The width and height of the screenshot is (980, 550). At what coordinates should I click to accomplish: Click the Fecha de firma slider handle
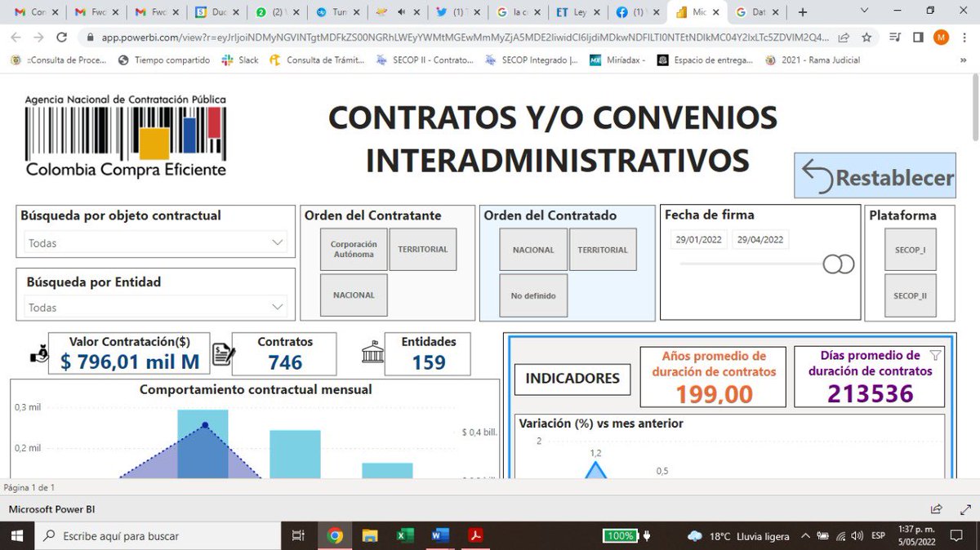pos(838,264)
